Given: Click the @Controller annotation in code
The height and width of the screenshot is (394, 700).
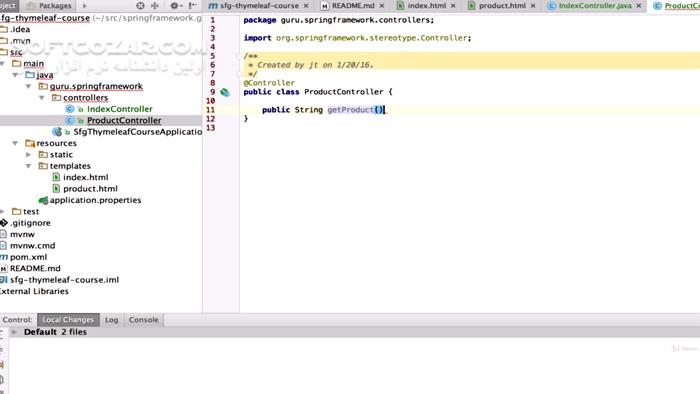Looking at the screenshot, I should (269, 83).
